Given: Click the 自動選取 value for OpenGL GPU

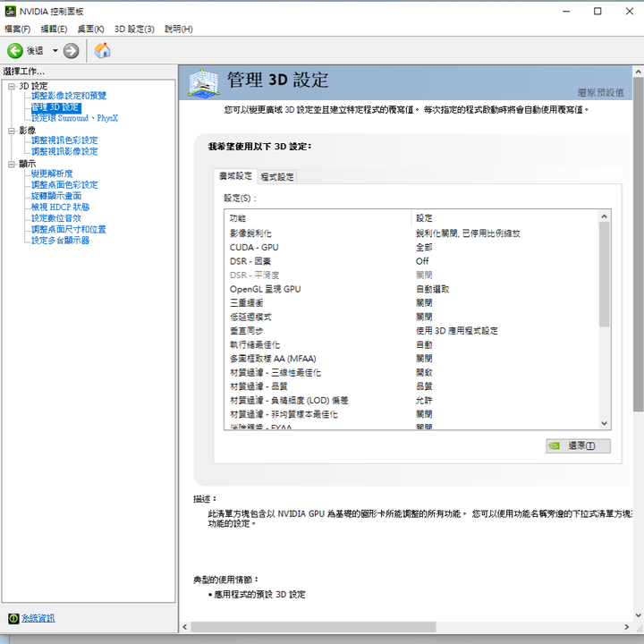Looking at the screenshot, I should [433, 289].
